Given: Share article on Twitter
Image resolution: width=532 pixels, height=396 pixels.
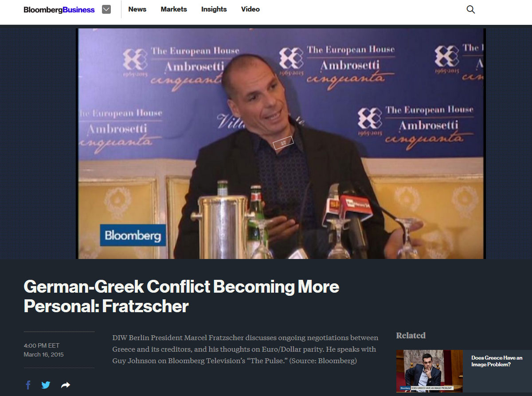Looking at the screenshot, I should (x=46, y=385).
